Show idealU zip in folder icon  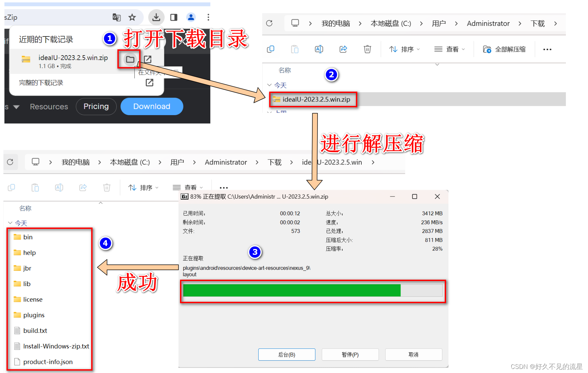tap(130, 60)
